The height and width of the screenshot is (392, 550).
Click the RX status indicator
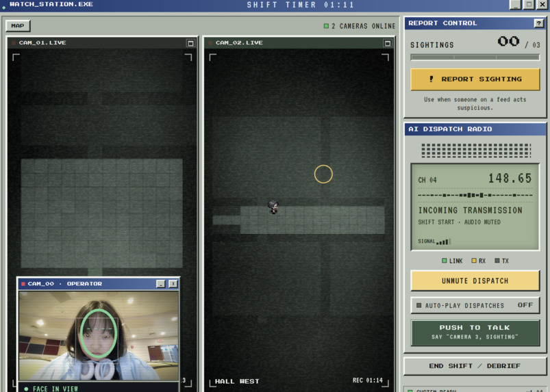(479, 261)
